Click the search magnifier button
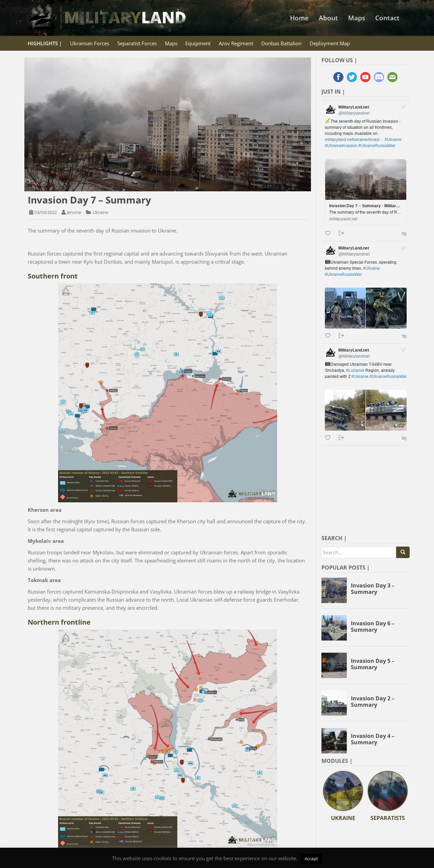The width and height of the screenshot is (434, 868). pyautogui.click(x=403, y=552)
